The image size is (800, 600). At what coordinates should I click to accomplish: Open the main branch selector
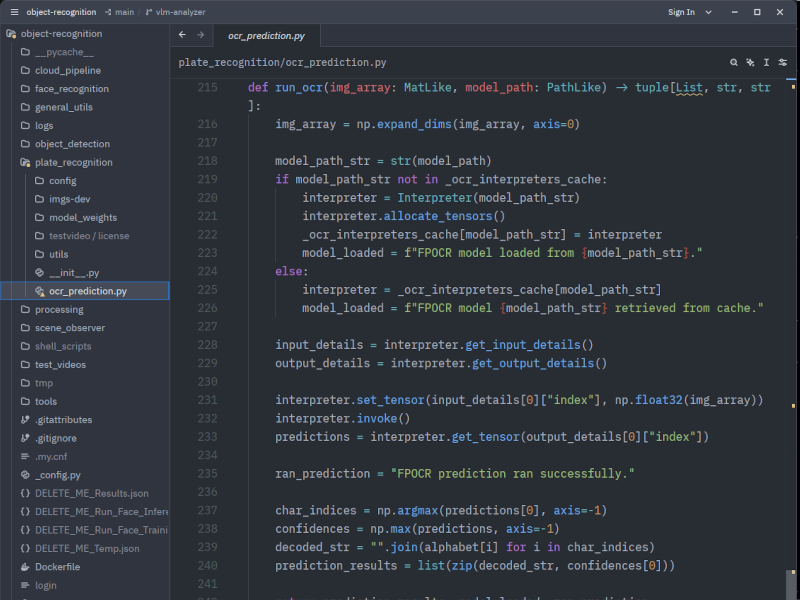point(119,12)
